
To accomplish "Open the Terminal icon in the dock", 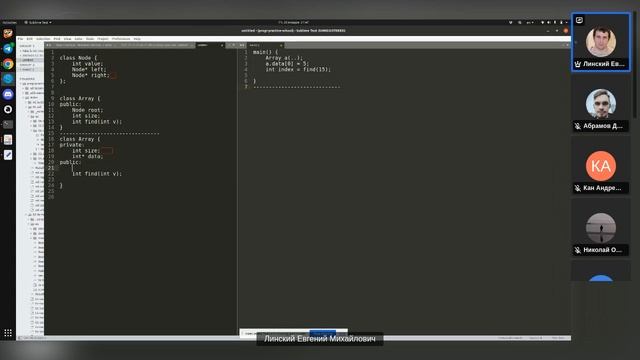I will tap(8, 124).
